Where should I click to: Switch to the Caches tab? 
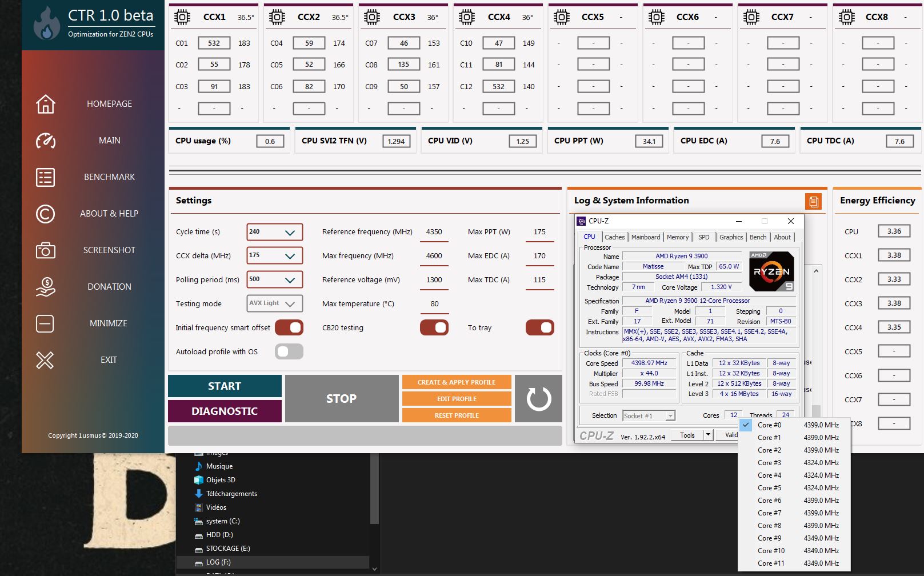tap(615, 237)
